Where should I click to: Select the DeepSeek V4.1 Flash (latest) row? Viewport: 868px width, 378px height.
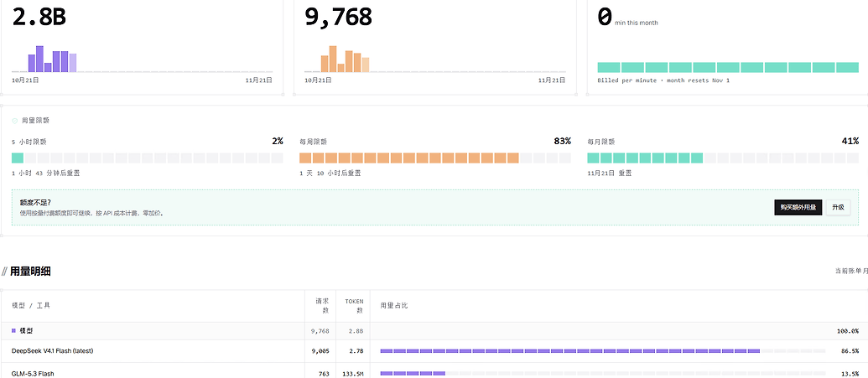tap(434, 351)
